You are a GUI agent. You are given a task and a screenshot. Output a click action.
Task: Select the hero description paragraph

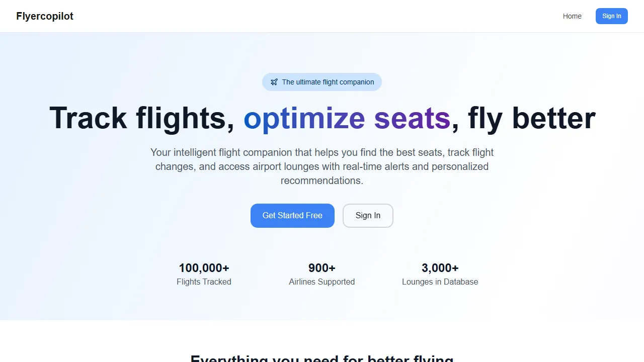[321, 166]
